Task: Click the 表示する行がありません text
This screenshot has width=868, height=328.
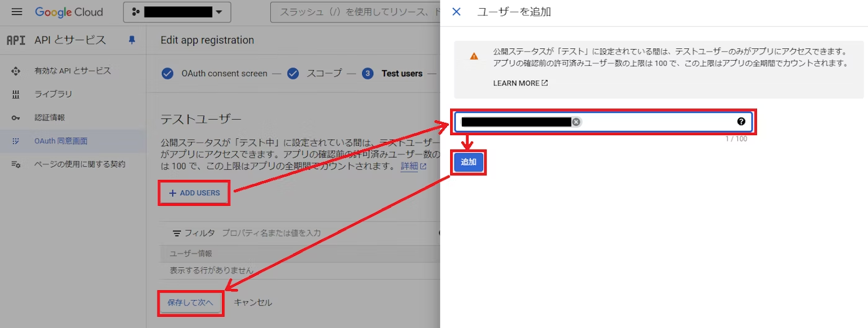Action: pos(211,270)
